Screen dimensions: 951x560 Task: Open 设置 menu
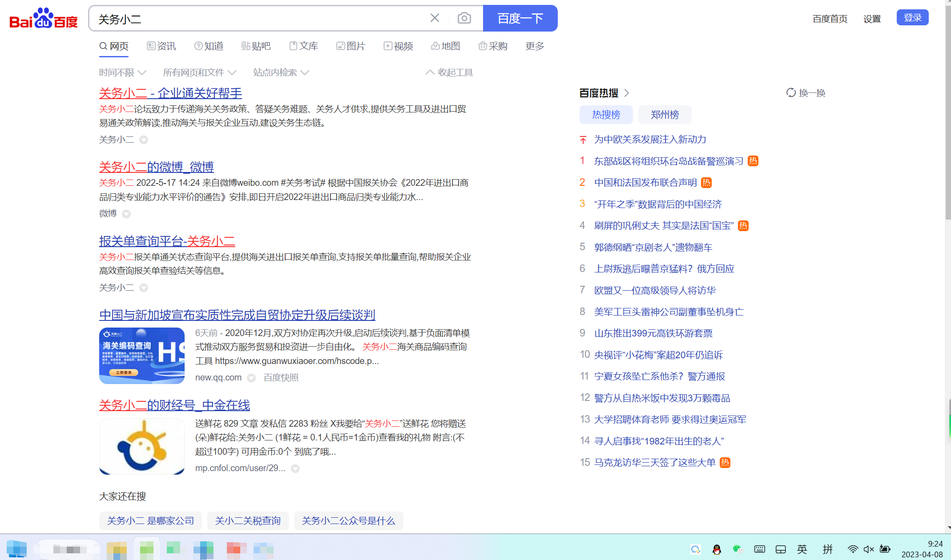coord(872,19)
